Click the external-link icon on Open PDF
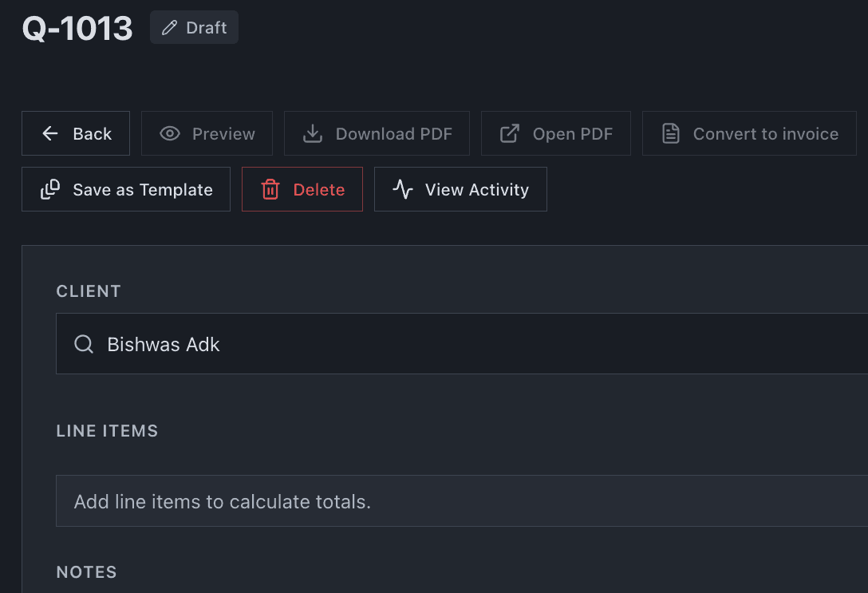868x593 pixels. click(x=508, y=133)
